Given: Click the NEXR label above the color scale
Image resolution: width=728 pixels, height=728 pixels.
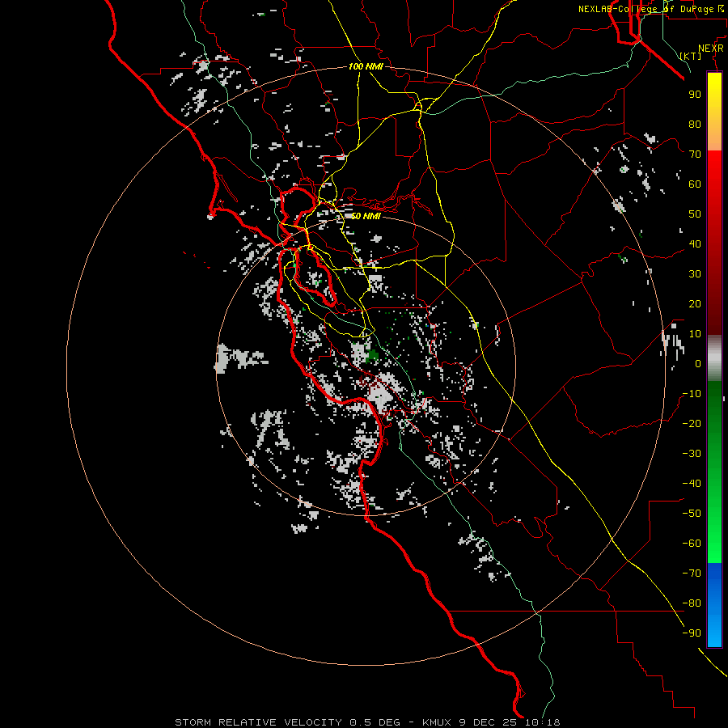Looking at the screenshot, I should pos(711,49).
